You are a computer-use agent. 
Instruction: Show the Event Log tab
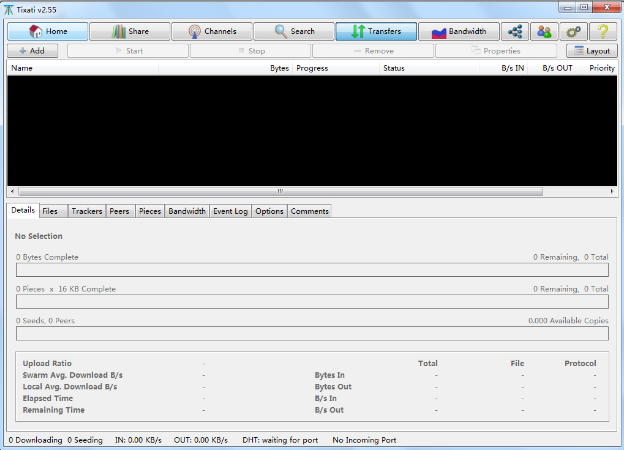coord(230,211)
